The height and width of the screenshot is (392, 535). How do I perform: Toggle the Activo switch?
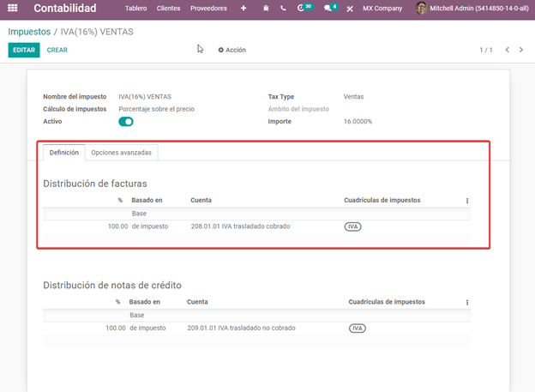tap(126, 122)
